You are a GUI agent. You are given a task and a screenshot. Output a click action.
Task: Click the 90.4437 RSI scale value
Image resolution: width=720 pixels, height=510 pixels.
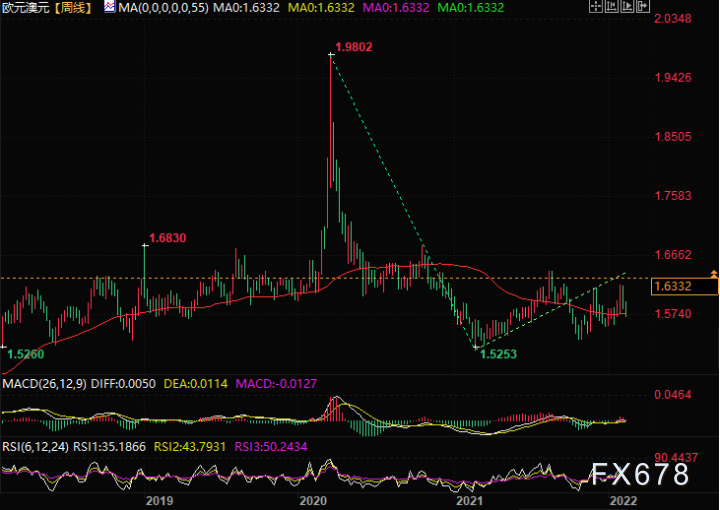(676, 458)
